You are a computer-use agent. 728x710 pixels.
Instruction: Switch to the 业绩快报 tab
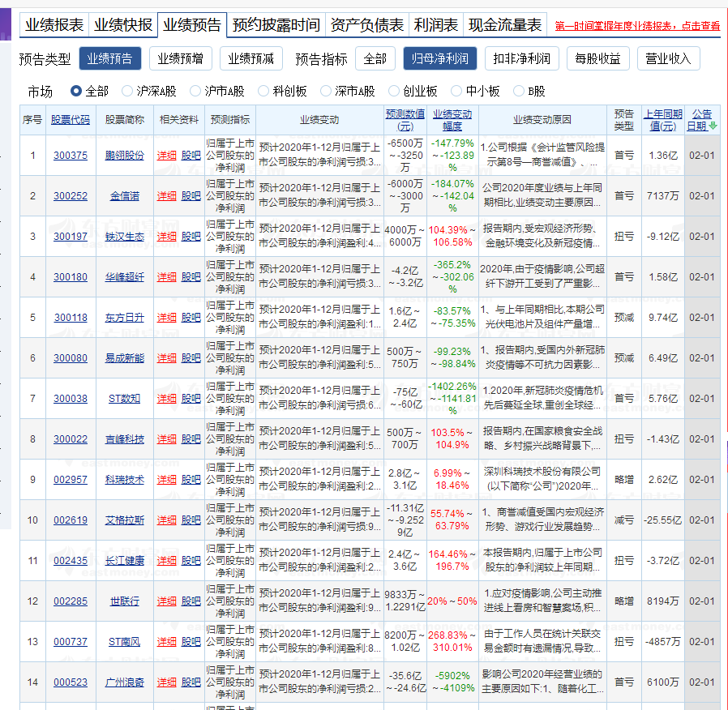click(x=123, y=24)
